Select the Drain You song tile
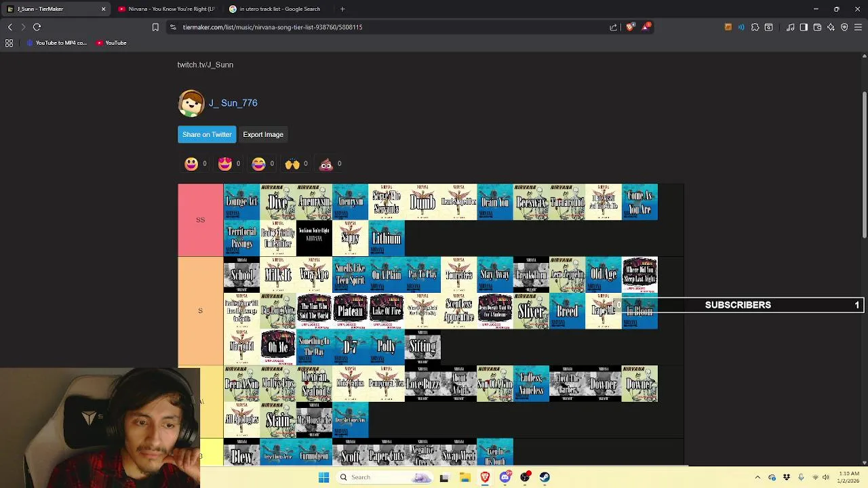 point(495,202)
